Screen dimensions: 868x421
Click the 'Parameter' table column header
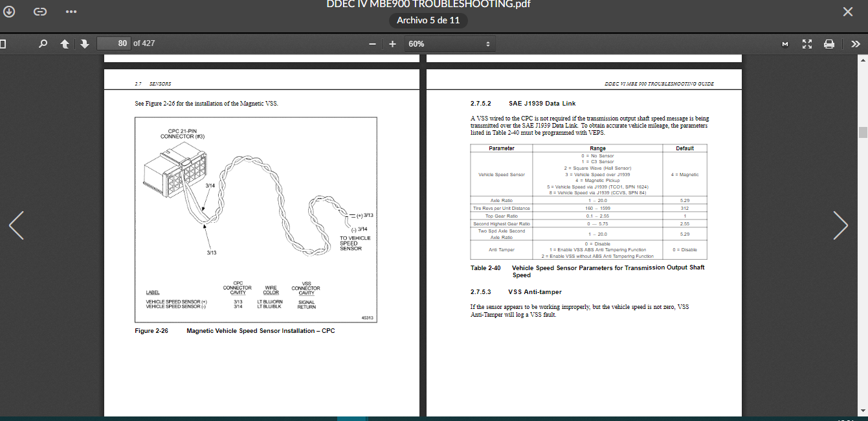pyautogui.click(x=502, y=148)
